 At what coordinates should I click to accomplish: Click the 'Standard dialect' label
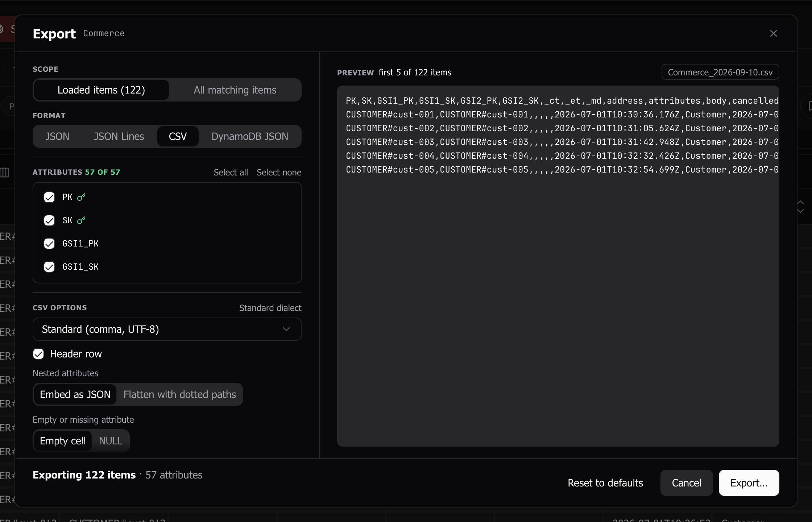pyautogui.click(x=270, y=308)
